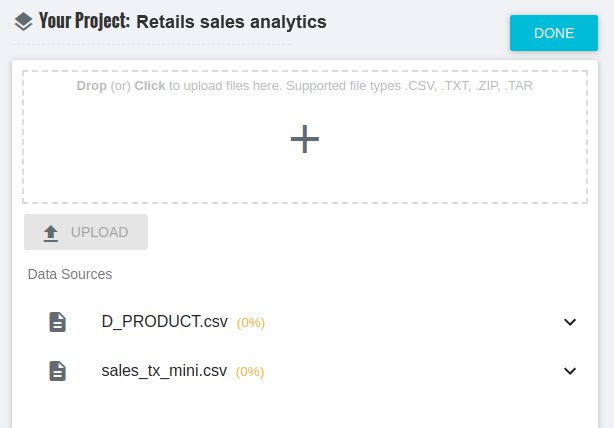Click the DONE button
The width and height of the screenshot is (614, 428).
click(x=554, y=33)
